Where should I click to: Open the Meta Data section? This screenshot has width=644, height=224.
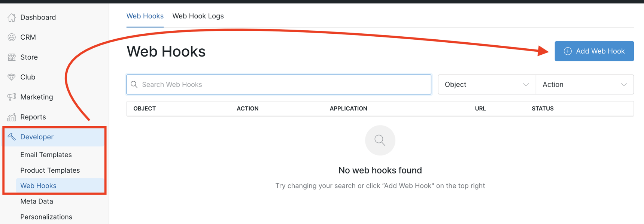click(x=36, y=201)
